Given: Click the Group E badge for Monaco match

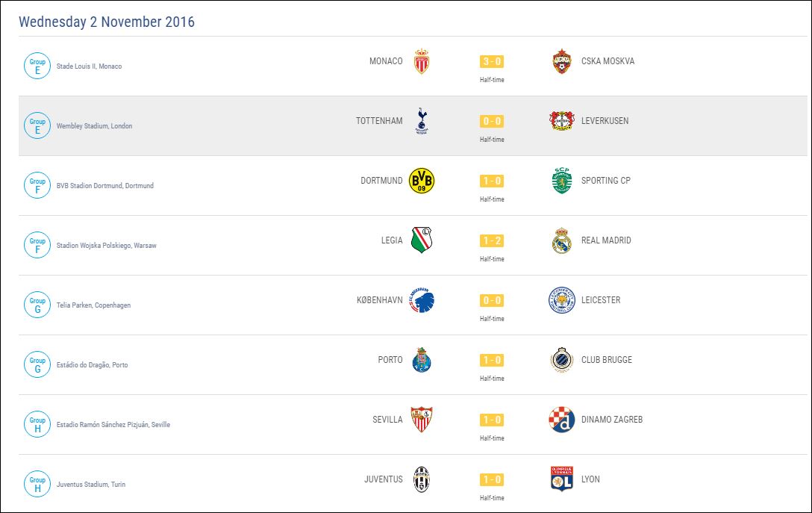Looking at the screenshot, I should point(37,66).
